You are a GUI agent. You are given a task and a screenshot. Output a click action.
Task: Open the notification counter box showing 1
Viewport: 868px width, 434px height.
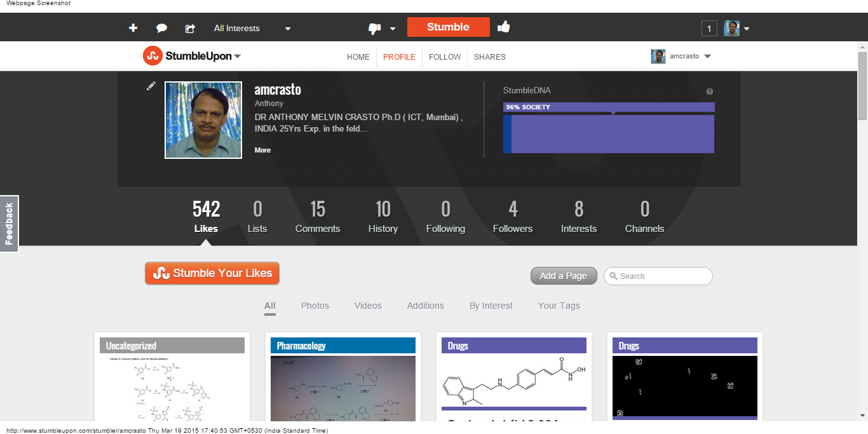pyautogui.click(x=709, y=28)
